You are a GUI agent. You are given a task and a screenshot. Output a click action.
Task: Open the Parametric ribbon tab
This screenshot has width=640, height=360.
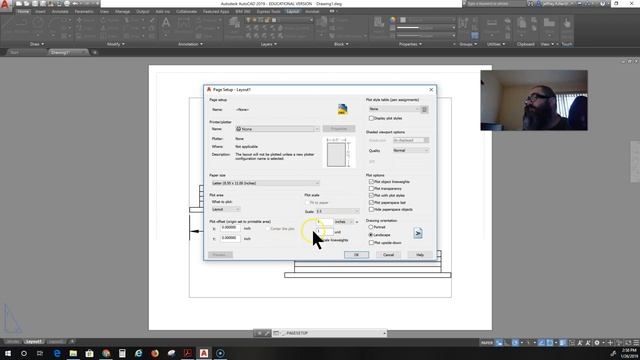(84, 11)
